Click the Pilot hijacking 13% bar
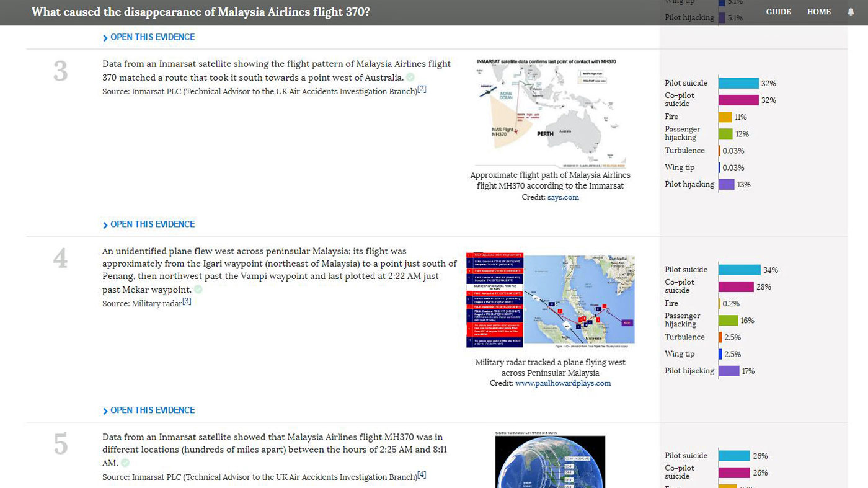This screenshot has width=868, height=488. [x=727, y=184]
